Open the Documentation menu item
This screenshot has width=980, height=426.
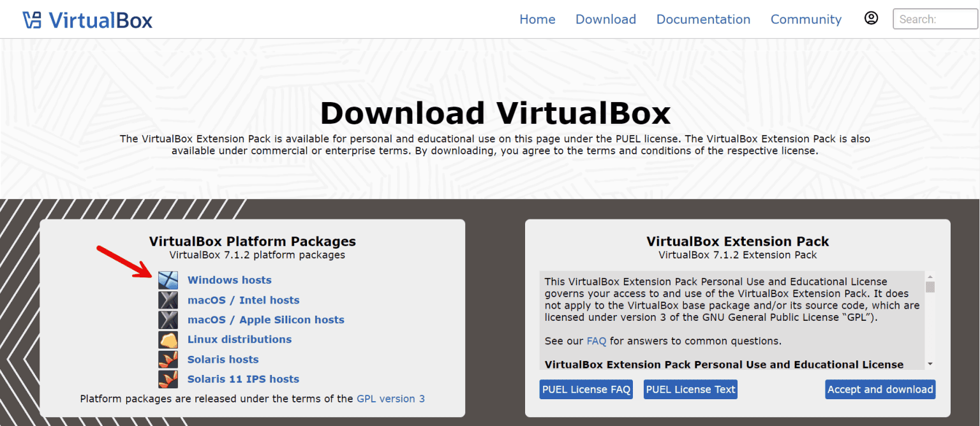pyautogui.click(x=703, y=19)
